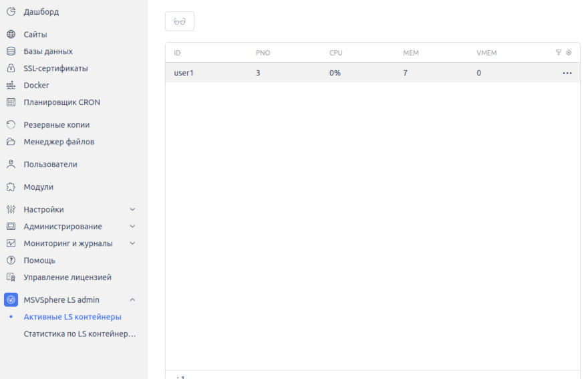Click the calendar icon for Планировщик CRON
Viewport: 588px width, 379px height.
click(x=11, y=102)
